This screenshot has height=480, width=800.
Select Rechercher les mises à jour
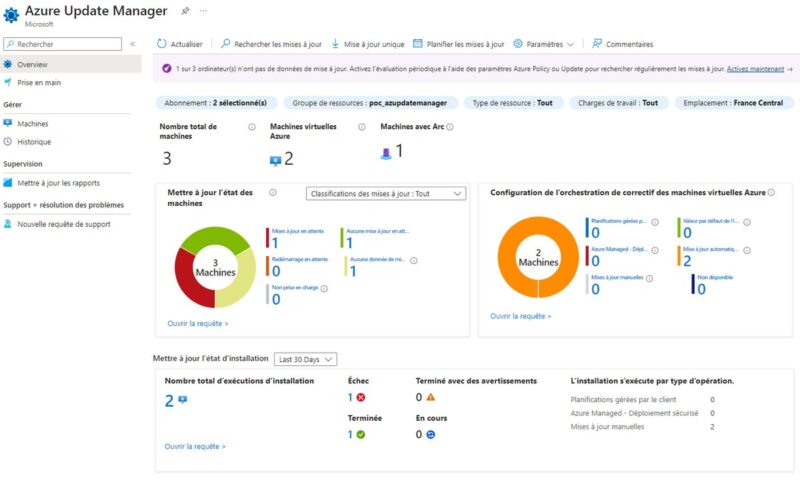(271, 44)
